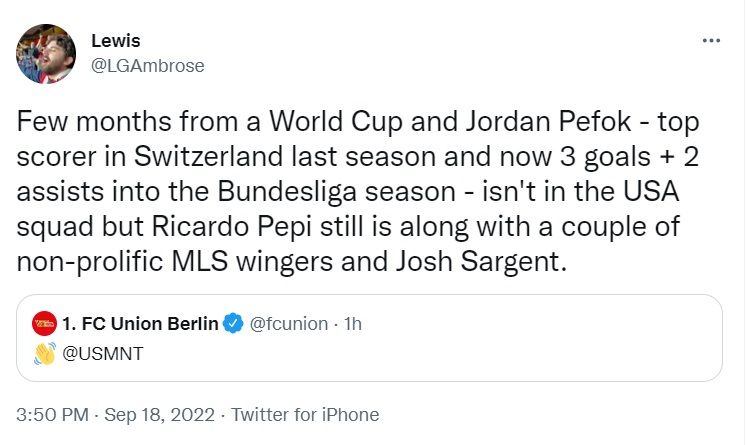Open the quoted tweet's 1h timestamp

353,323
